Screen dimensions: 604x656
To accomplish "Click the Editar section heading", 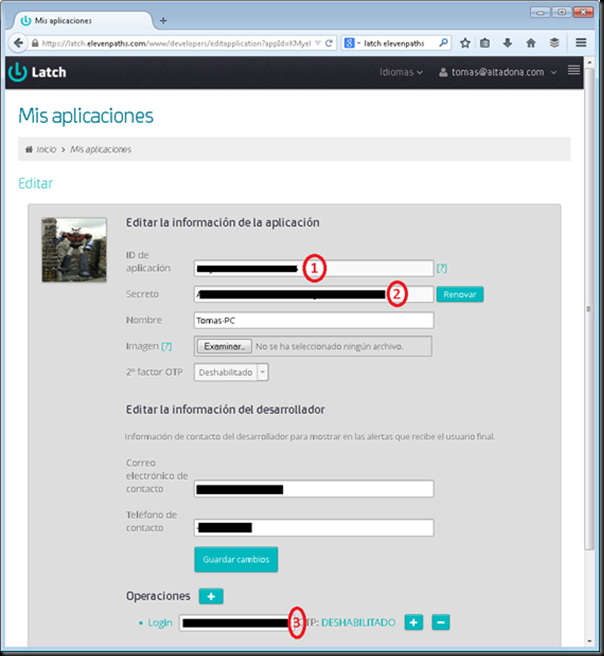I will coord(36,183).
